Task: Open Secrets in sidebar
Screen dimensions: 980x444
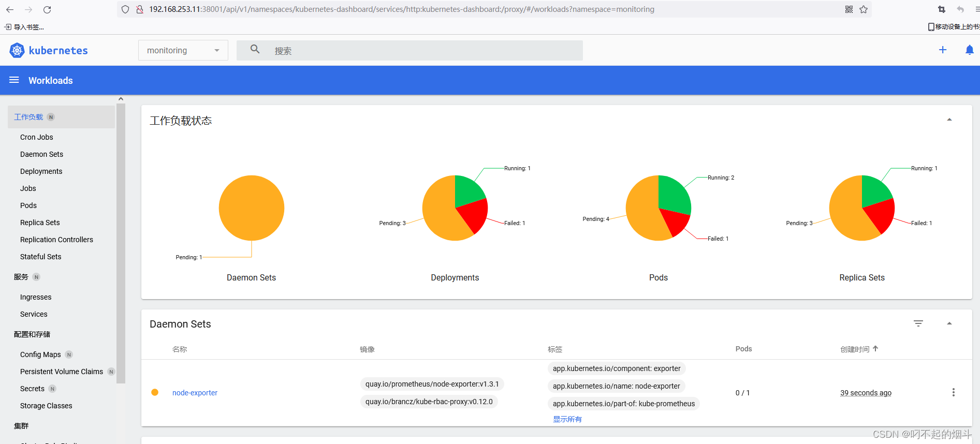Action: pyautogui.click(x=32, y=389)
